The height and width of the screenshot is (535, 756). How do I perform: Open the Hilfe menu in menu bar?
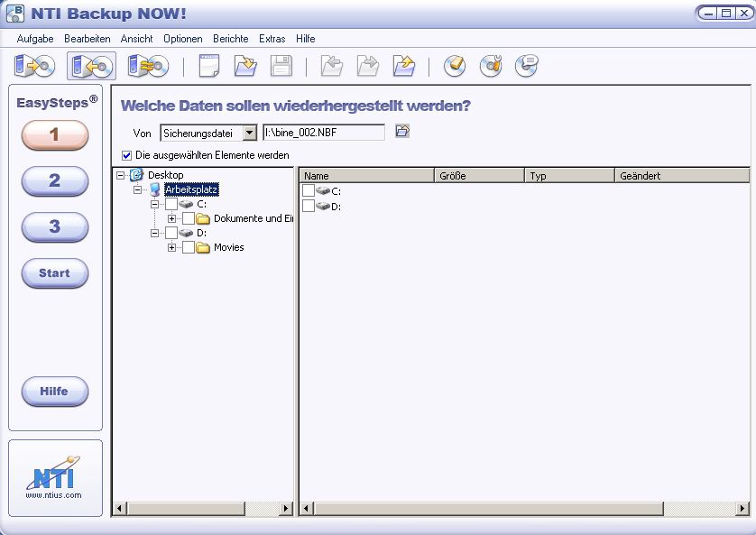pyautogui.click(x=306, y=39)
